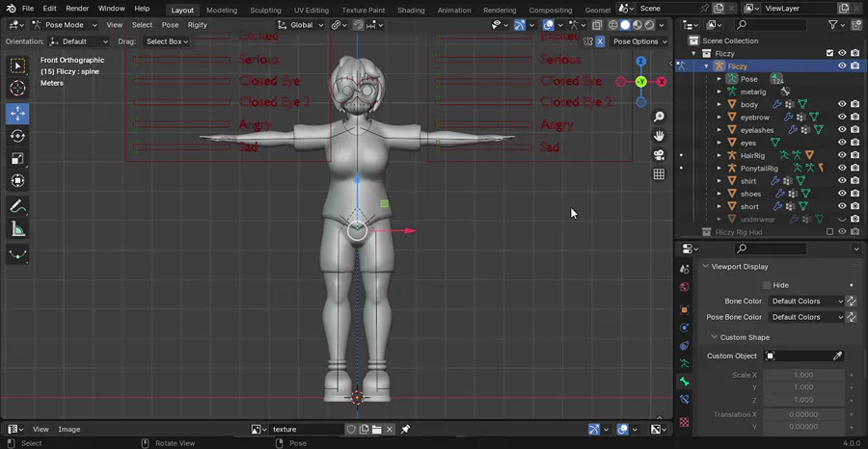Select HairRig in the outliner
The width and height of the screenshot is (868, 449).
(x=752, y=155)
